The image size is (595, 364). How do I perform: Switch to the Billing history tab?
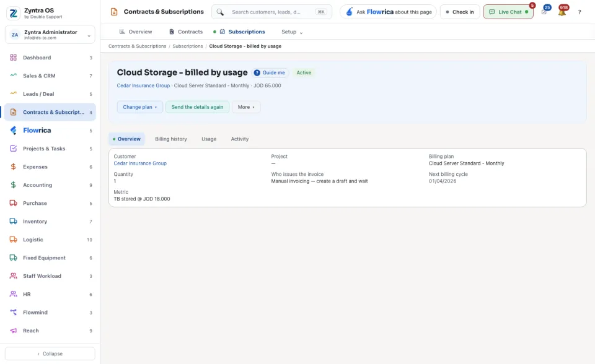coord(171,139)
